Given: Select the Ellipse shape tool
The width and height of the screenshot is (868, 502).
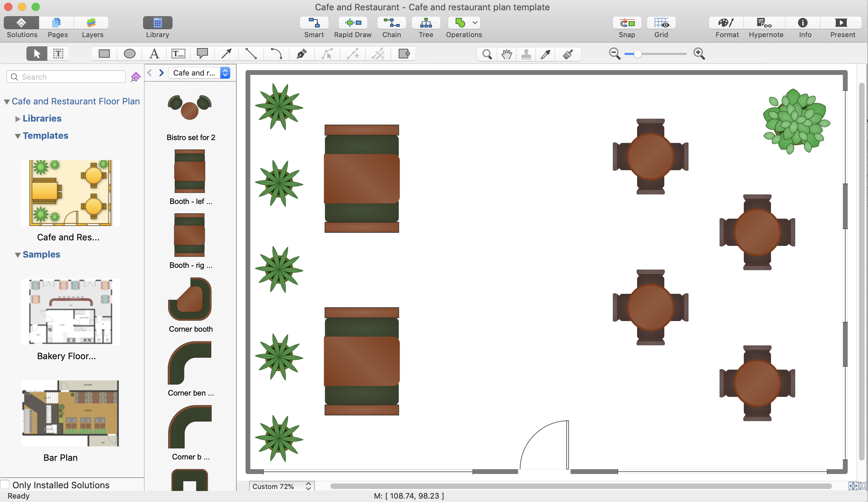Looking at the screenshot, I should point(129,54).
